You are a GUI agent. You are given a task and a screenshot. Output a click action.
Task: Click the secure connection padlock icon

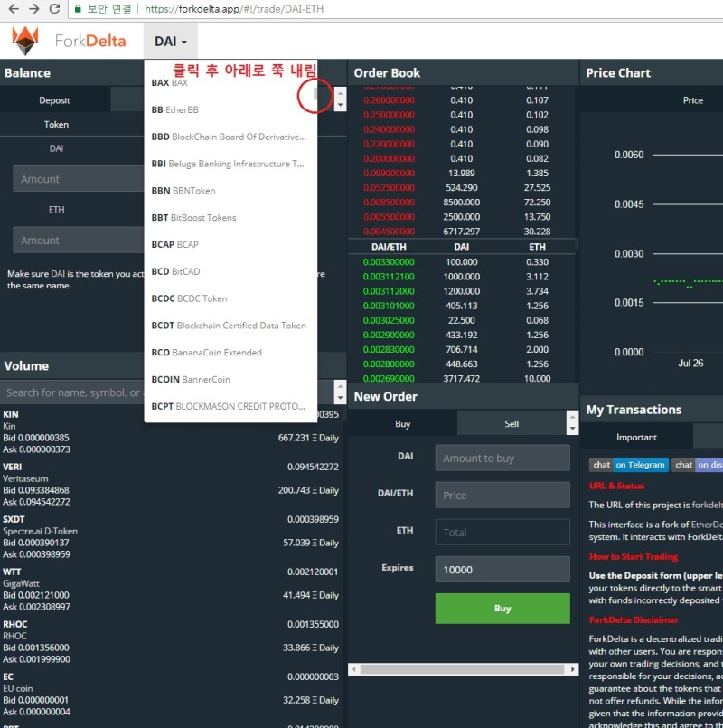[78, 9]
